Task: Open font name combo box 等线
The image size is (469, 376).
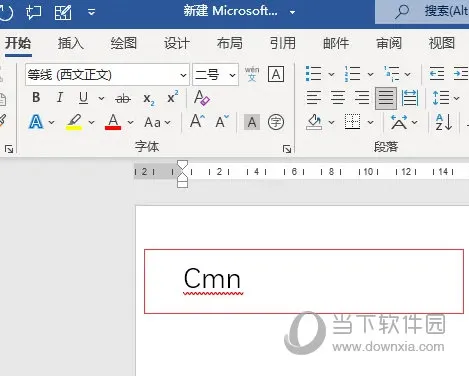Action: coord(107,75)
